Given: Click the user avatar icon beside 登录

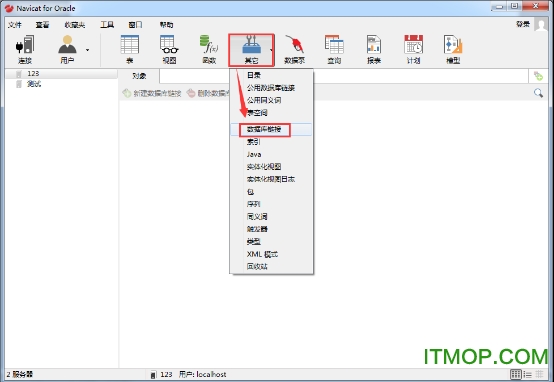Looking at the screenshot, I should (541, 24).
